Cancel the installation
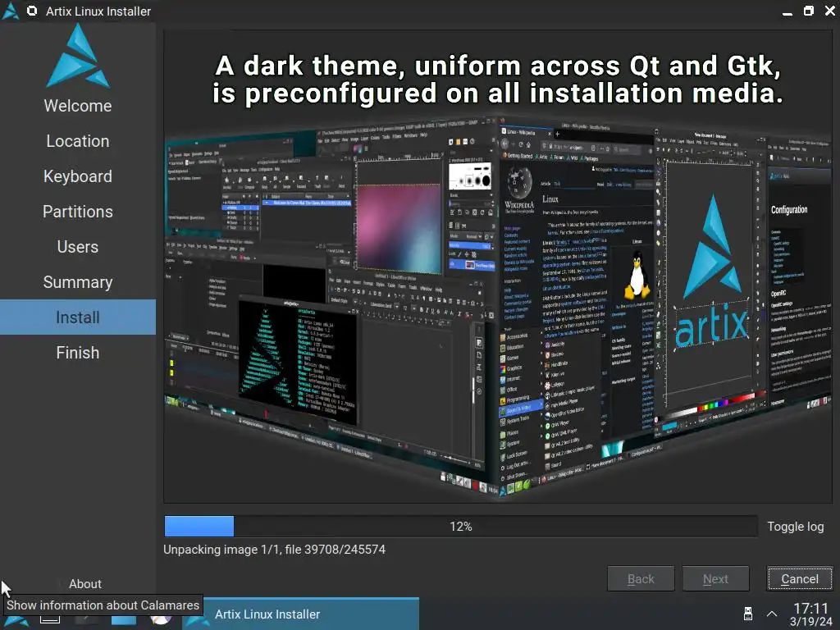The height and width of the screenshot is (630, 840). (x=799, y=578)
